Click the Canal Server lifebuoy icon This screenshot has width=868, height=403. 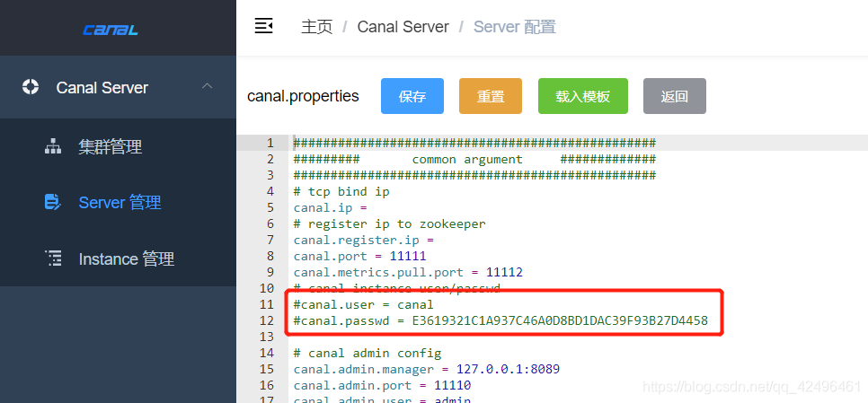[x=30, y=87]
